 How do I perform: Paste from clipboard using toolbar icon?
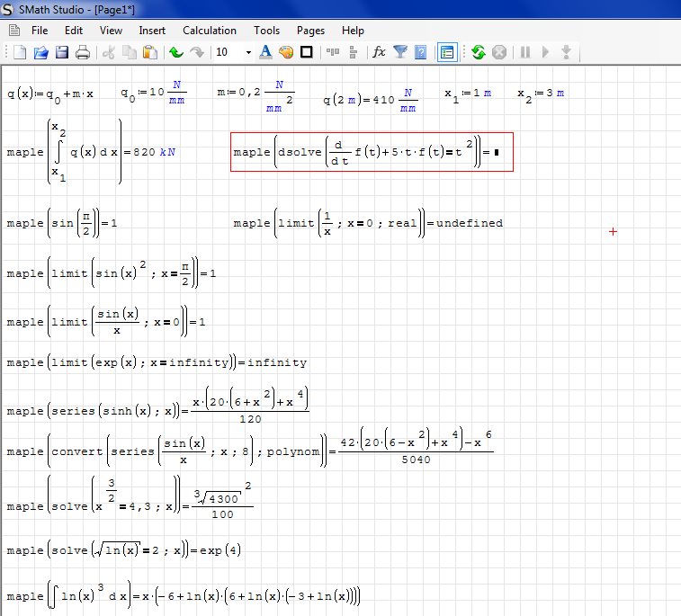pos(149,52)
